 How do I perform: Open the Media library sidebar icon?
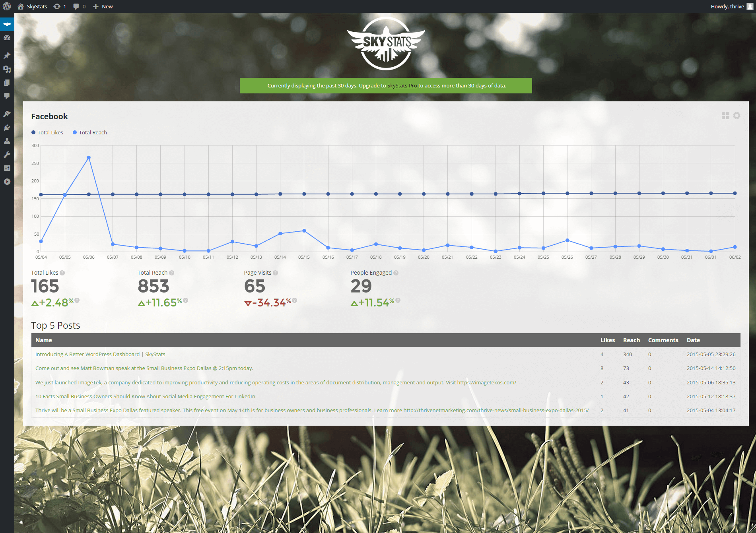(x=7, y=69)
